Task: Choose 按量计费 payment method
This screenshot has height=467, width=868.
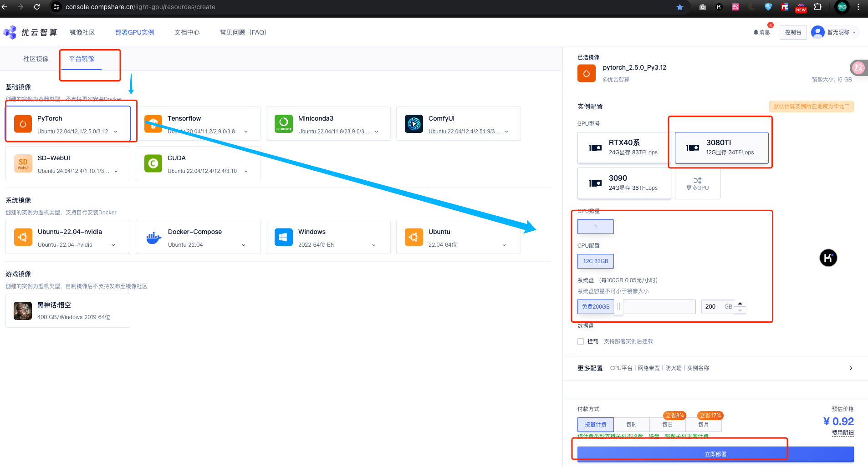Action: click(596, 425)
